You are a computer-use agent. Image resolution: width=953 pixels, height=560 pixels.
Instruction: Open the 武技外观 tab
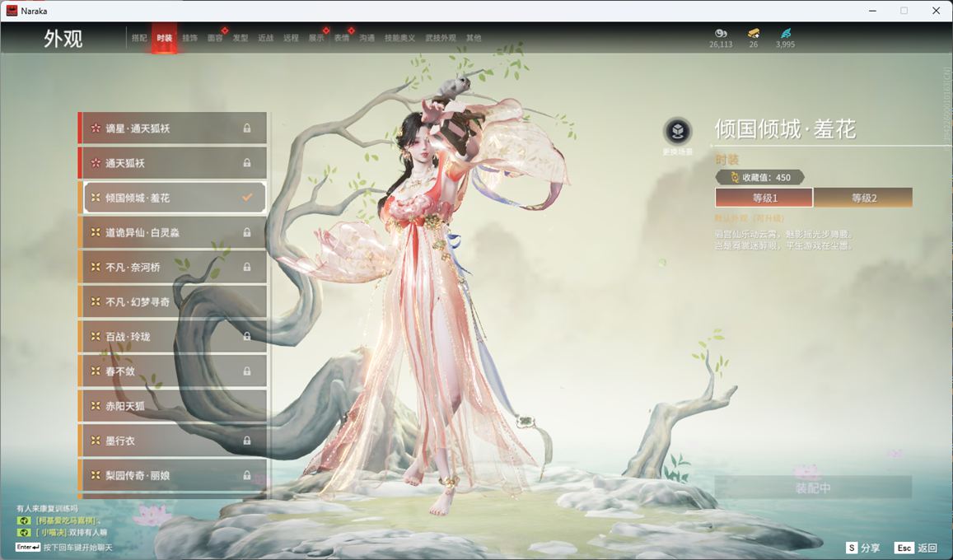[440, 38]
